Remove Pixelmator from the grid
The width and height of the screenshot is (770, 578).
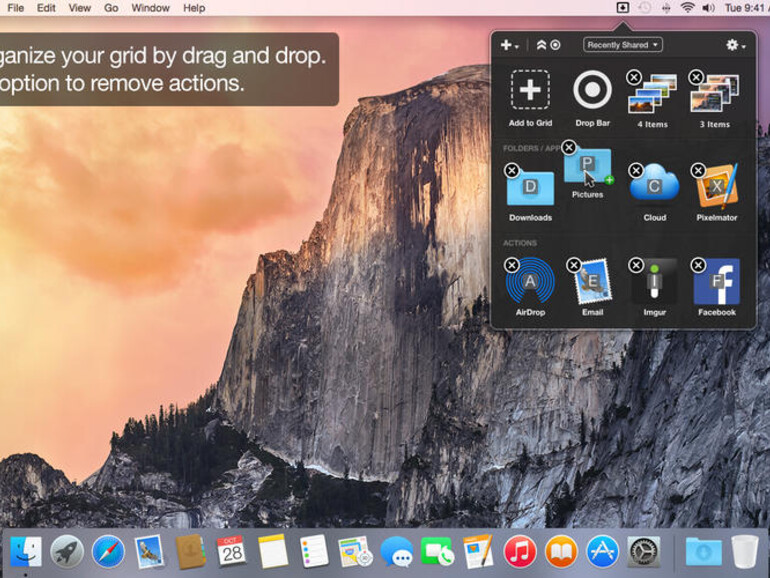(x=698, y=170)
